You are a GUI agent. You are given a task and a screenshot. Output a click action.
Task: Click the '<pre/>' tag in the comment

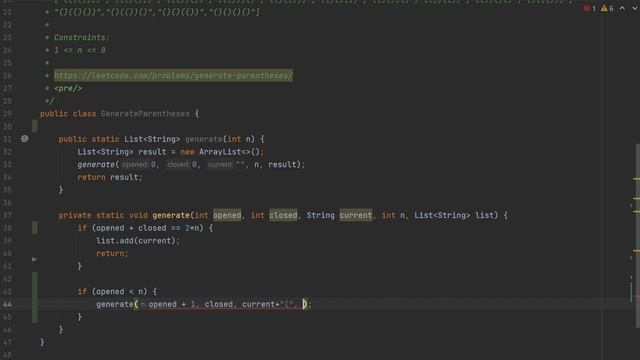[x=68, y=88]
